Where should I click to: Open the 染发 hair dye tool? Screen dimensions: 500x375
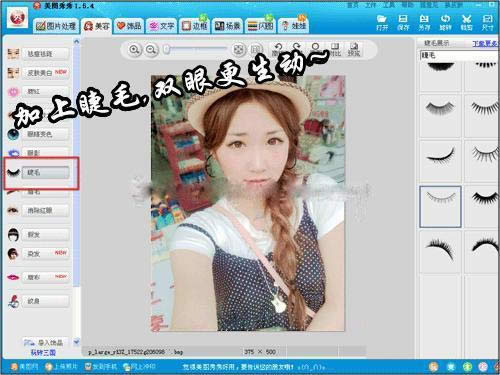click(45, 253)
